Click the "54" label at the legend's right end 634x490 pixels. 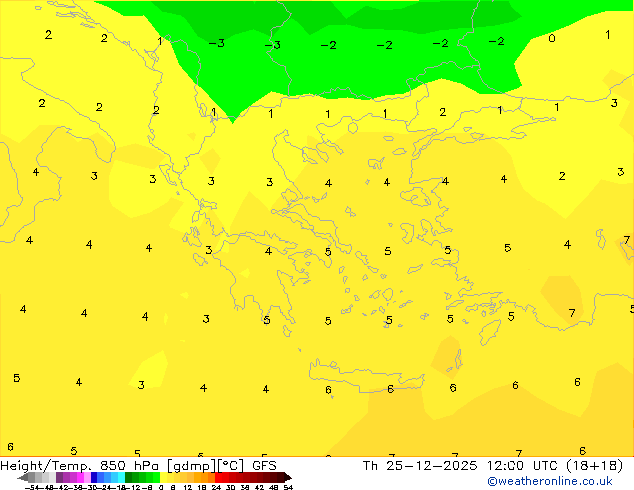[x=288, y=488]
